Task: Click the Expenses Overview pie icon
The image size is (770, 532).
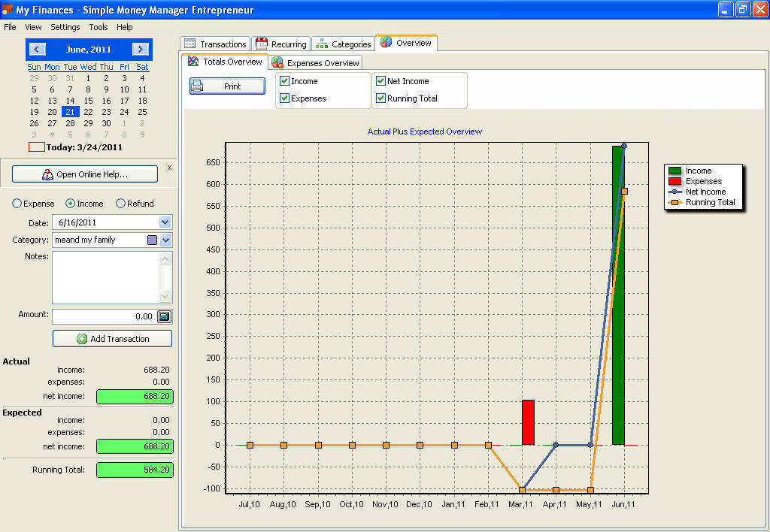Action: (277, 62)
